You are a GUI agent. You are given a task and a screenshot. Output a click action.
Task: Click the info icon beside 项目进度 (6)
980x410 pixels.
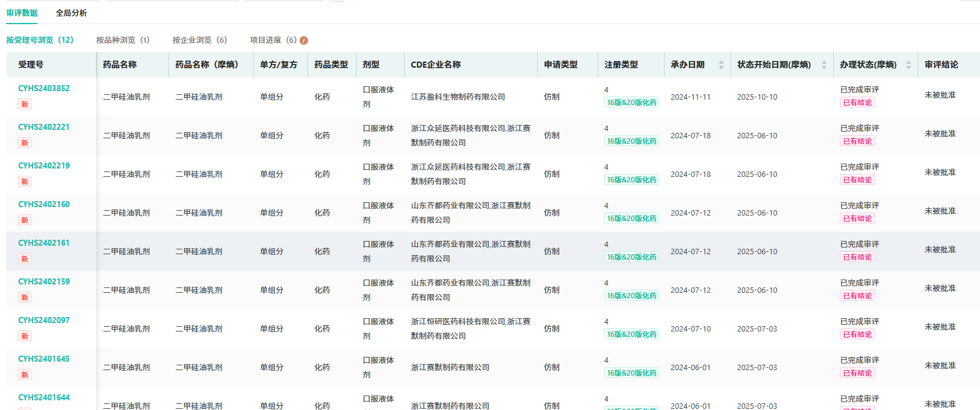click(304, 40)
